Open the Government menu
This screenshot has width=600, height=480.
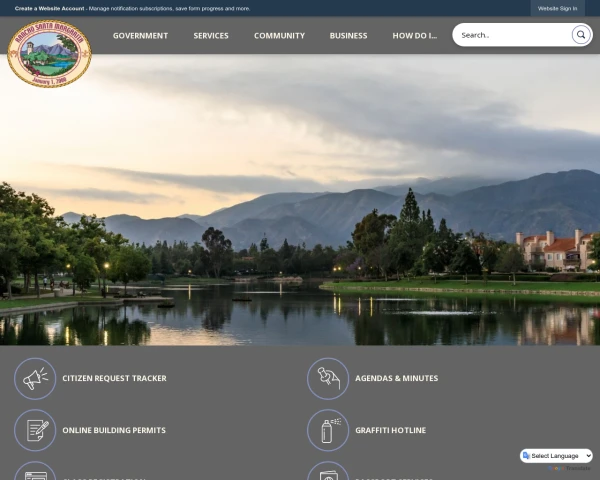pos(140,36)
